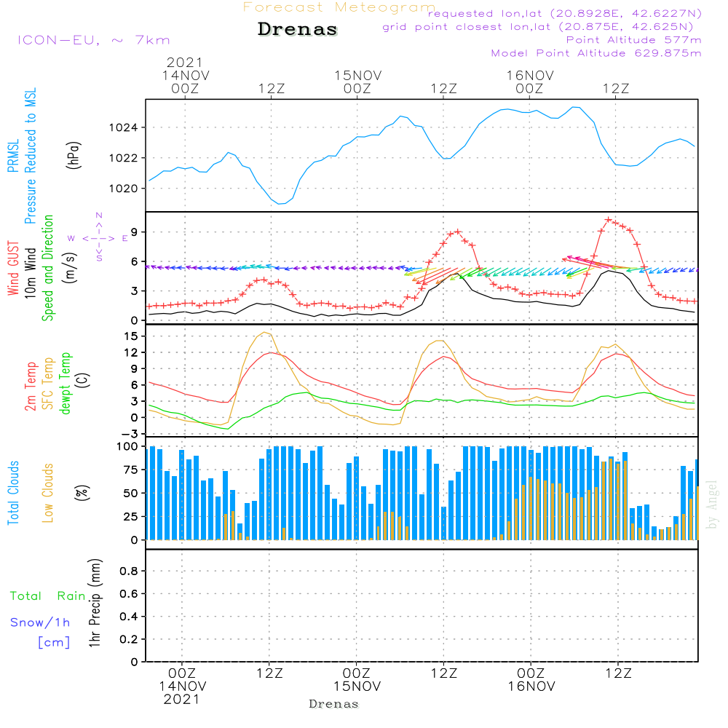Viewport: 728px width, 728px height.
Task: Click the 'Speed and Direction' legend label
Action: click(x=48, y=268)
